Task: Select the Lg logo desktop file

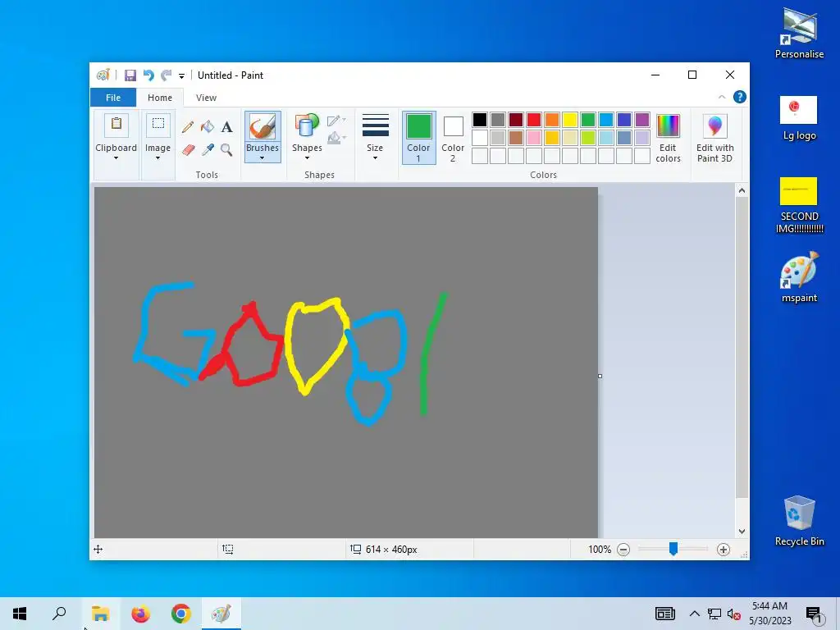Action: [799, 118]
